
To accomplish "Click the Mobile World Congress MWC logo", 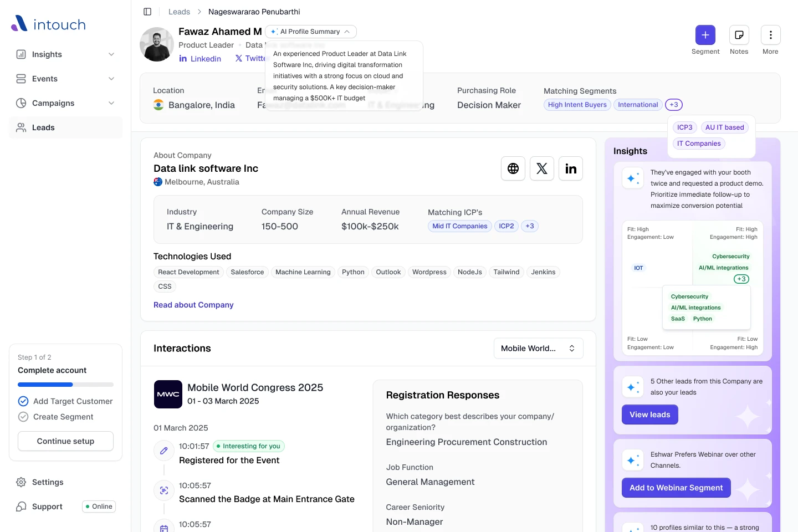I will [x=168, y=394].
